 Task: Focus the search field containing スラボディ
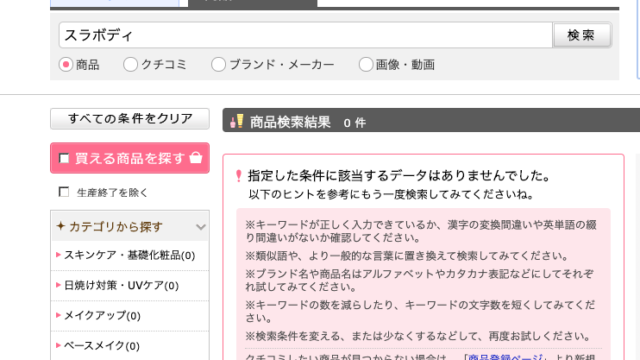pyautogui.click(x=306, y=35)
